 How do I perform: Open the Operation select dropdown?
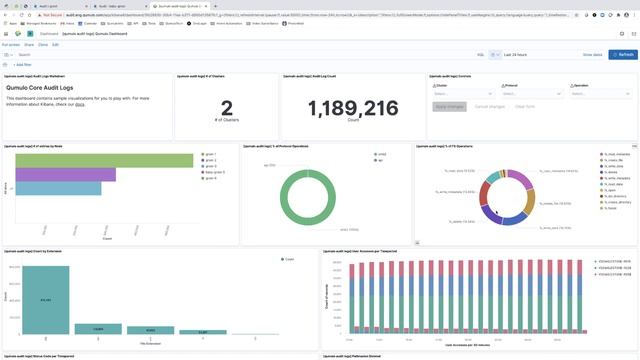(600, 94)
